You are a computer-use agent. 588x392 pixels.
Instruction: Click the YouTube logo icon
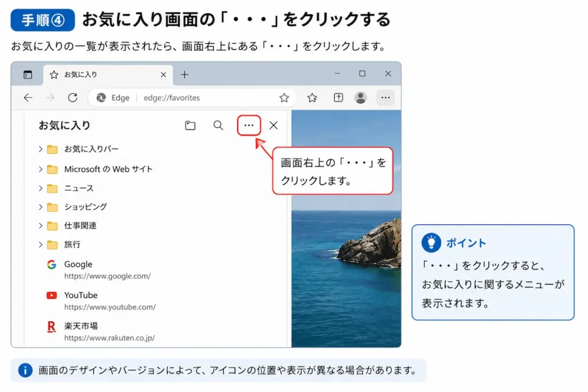[x=52, y=296]
